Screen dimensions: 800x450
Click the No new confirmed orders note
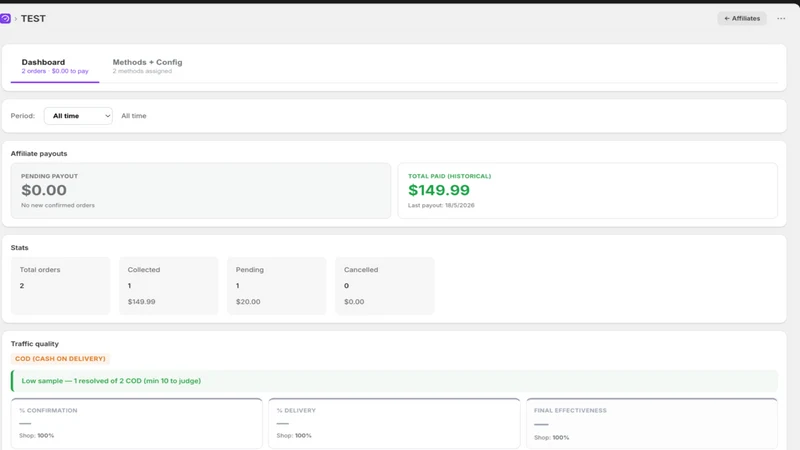(x=58, y=205)
